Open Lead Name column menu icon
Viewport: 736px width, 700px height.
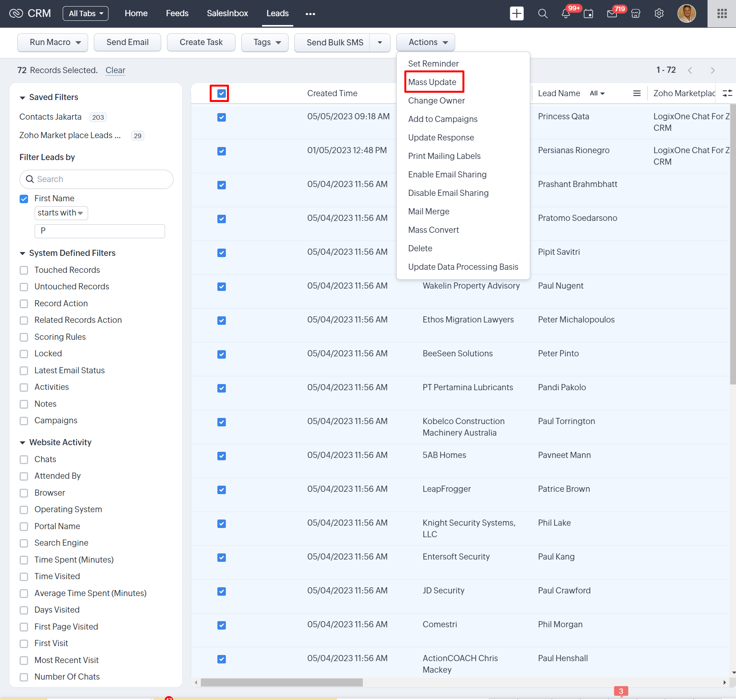637,93
